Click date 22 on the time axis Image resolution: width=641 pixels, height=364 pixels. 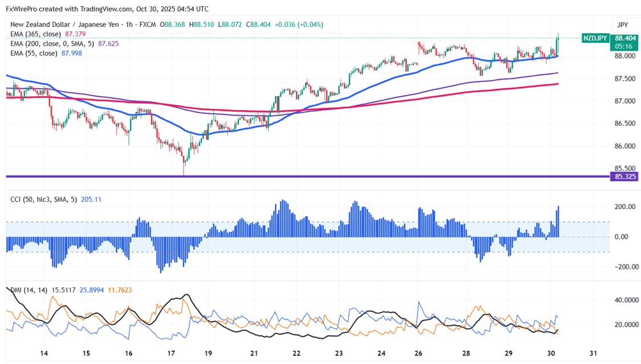(x=297, y=353)
